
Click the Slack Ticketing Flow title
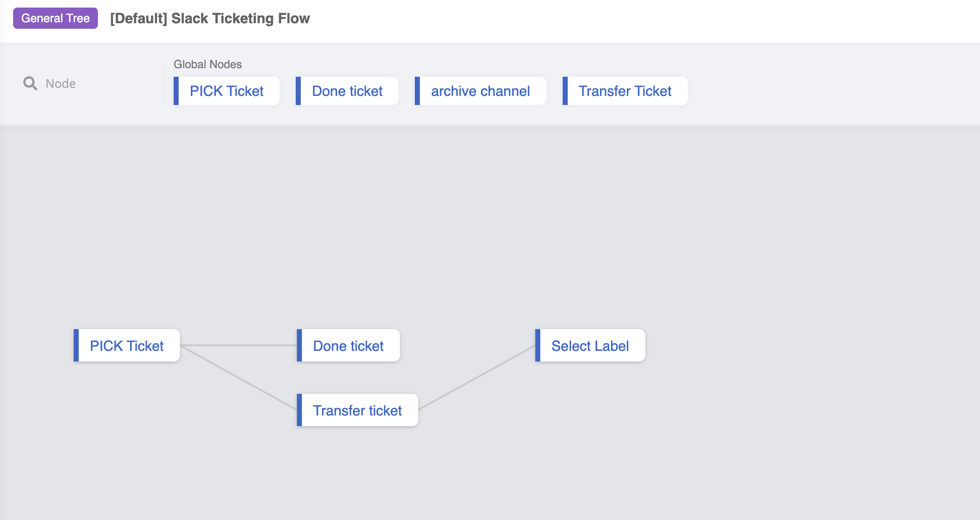click(210, 18)
